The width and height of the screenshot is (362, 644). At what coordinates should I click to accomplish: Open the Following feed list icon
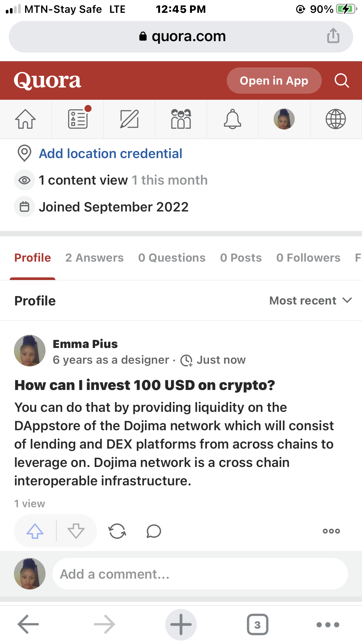pos(78,119)
